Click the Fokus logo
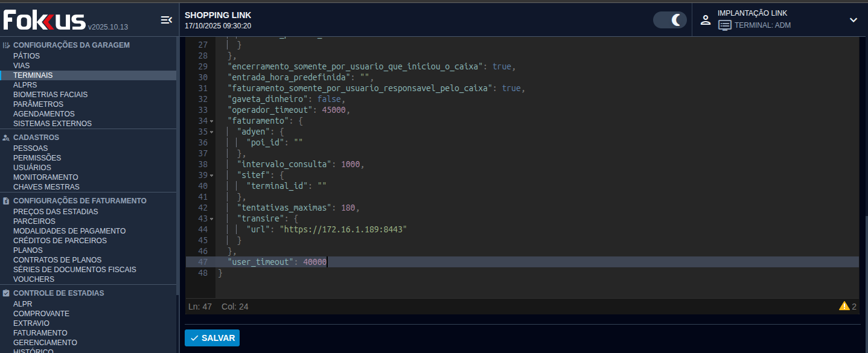The height and width of the screenshot is (353, 868). (45, 21)
